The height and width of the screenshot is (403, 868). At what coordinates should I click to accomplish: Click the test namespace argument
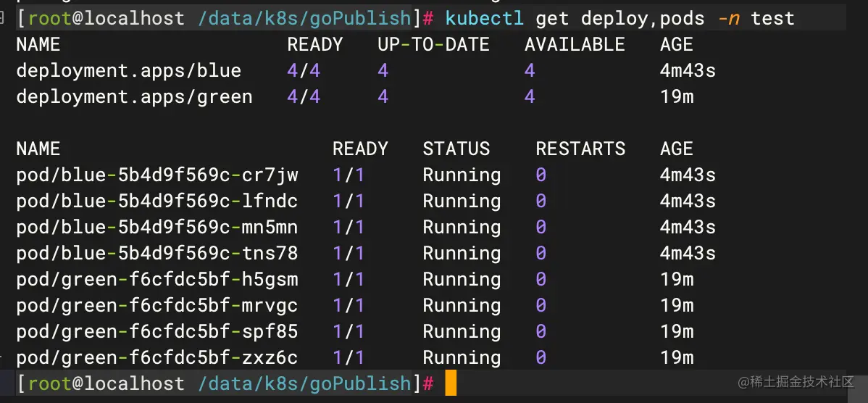pos(772,18)
